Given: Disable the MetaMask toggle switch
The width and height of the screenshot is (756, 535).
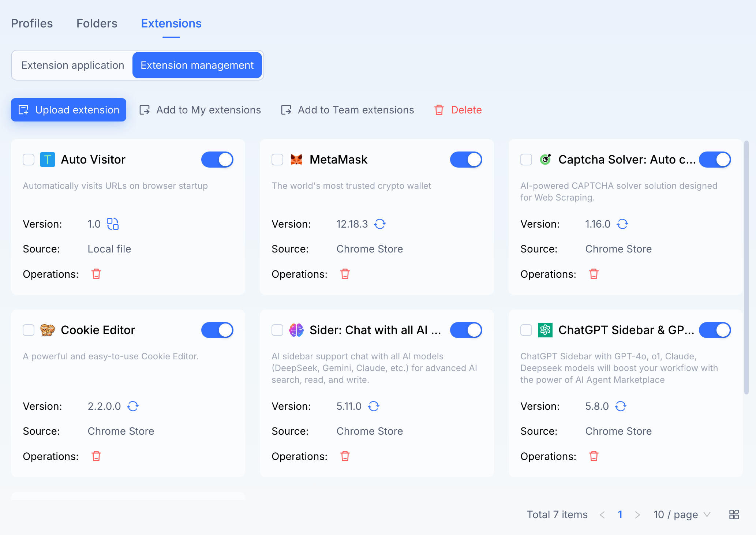Looking at the screenshot, I should point(466,160).
